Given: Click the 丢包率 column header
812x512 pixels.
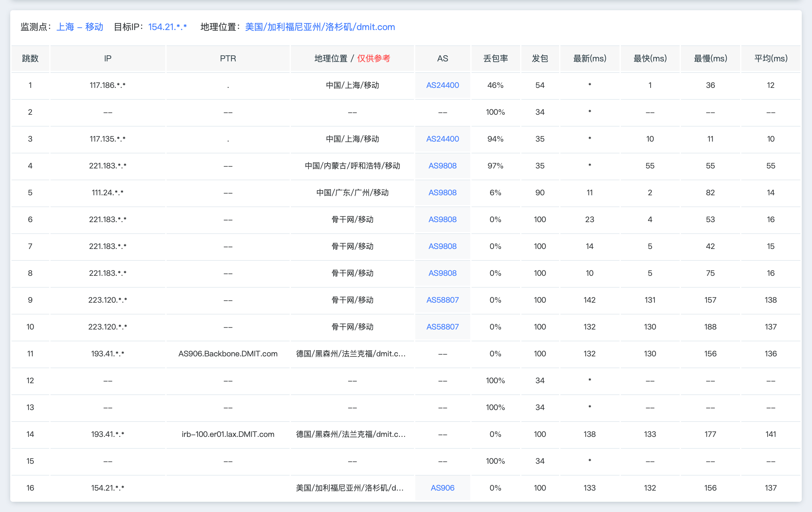Looking at the screenshot, I should pyautogui.click(x=495, y=59).
